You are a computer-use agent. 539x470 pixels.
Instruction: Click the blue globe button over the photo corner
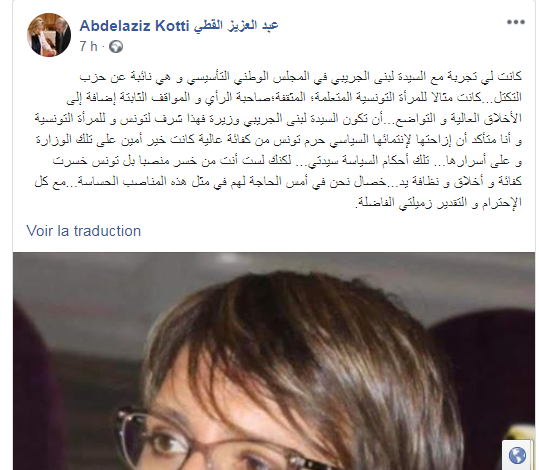[517, 455]
